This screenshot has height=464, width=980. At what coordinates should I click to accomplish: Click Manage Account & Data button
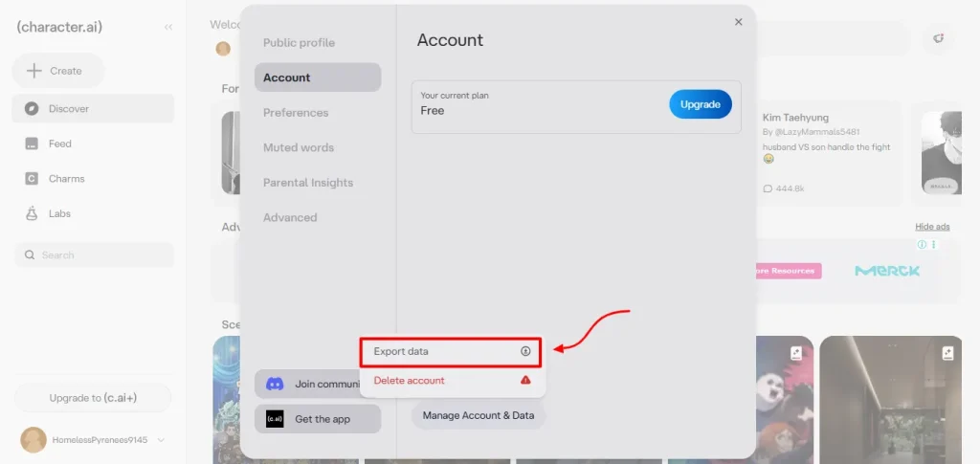[x=479, y=415]
